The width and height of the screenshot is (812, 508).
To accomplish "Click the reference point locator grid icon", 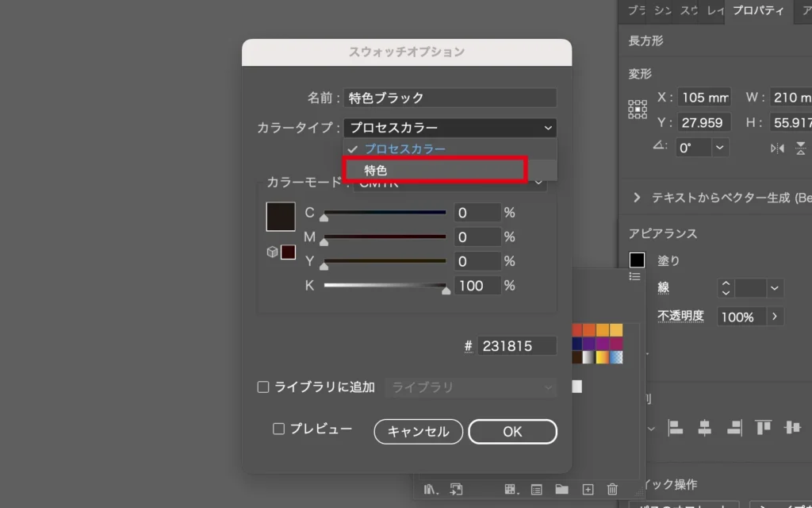I will pos(638,110).
